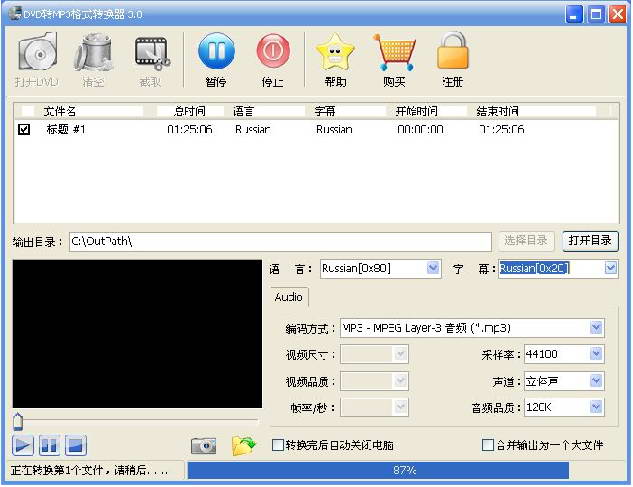Open the output folder icon below the preview
This screenshot has width=633, height=487.
[x=243, y=446]
